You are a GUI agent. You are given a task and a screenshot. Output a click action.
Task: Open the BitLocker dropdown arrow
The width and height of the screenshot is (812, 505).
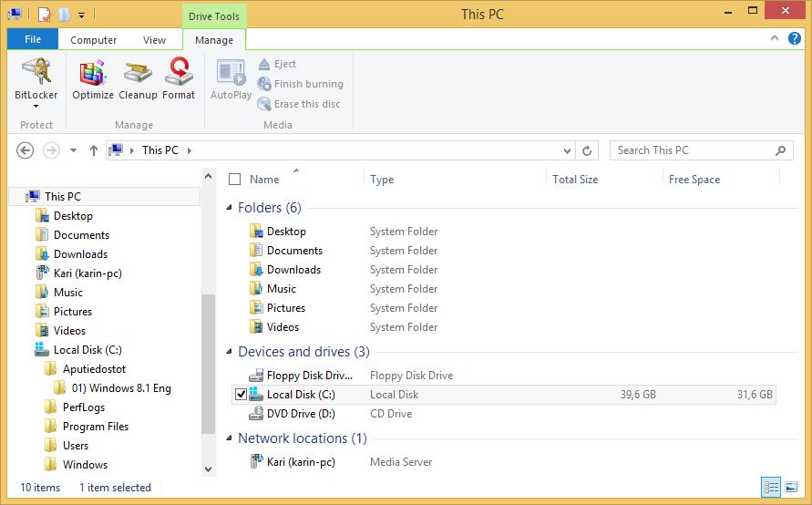click(x=36, y=106)
